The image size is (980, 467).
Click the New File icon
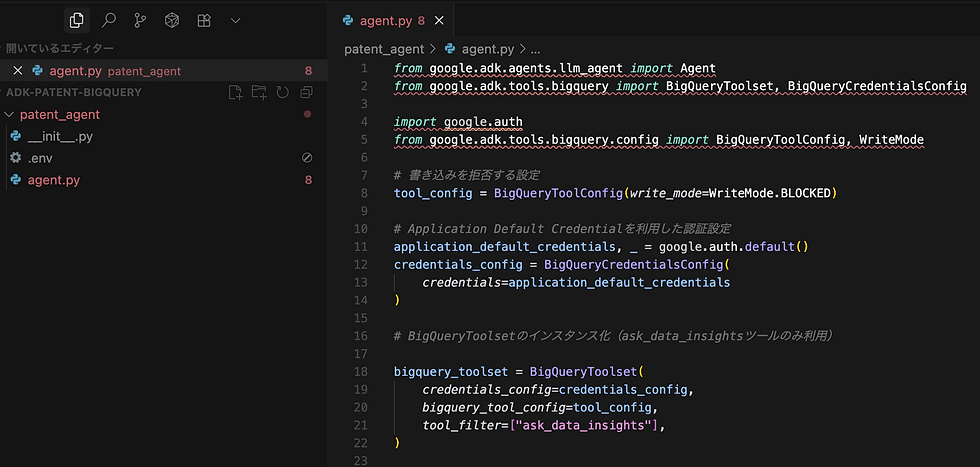tap(235, 93)
